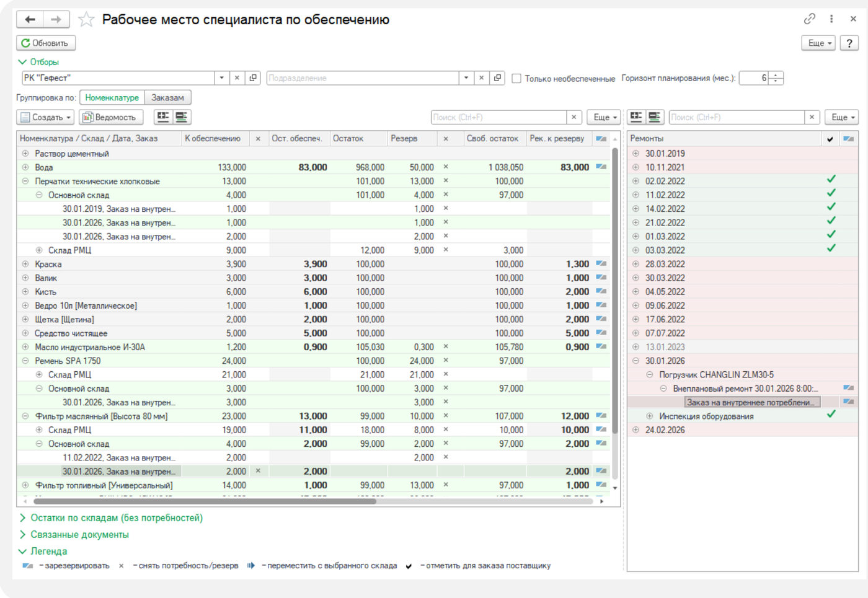Image resolution: width=868 pixels, height=598 pixels.
Task: Clear the search field above the nomenclature table
Action: click(x=574, y=117)
